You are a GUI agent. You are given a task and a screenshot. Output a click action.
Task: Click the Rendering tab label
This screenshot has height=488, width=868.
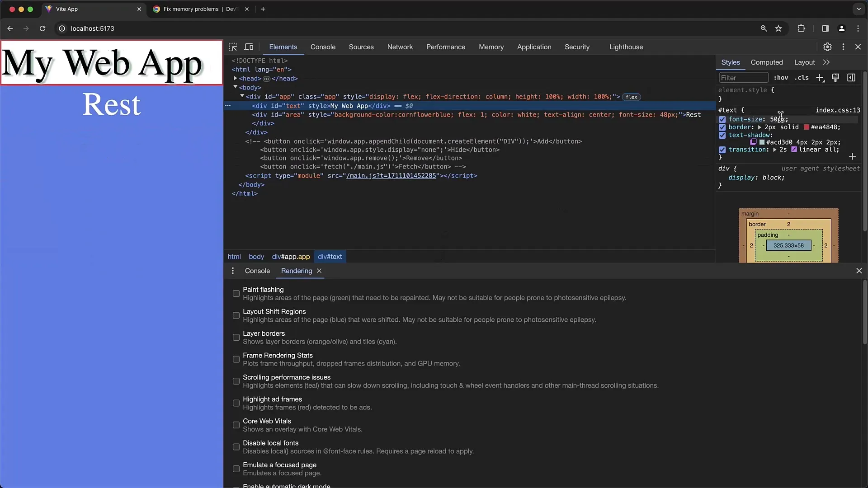[x=296, y=271]
